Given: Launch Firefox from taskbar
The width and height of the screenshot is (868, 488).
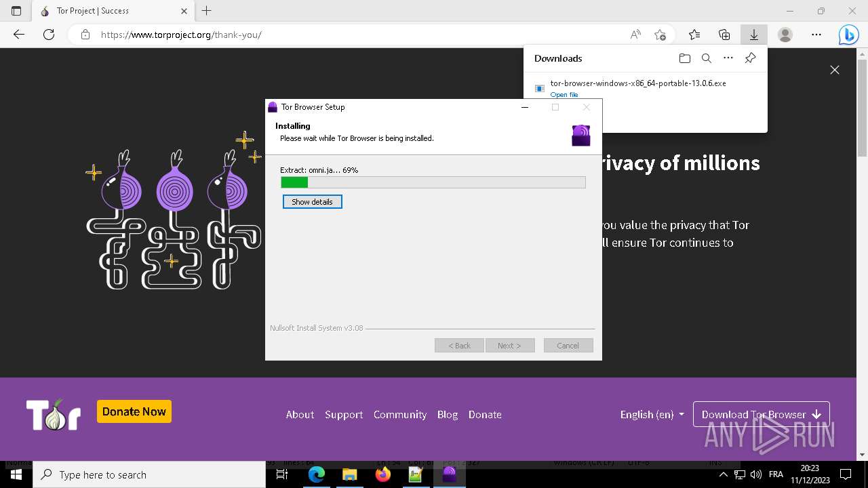Looking at the screenshot, I should (x=383, y=474).
